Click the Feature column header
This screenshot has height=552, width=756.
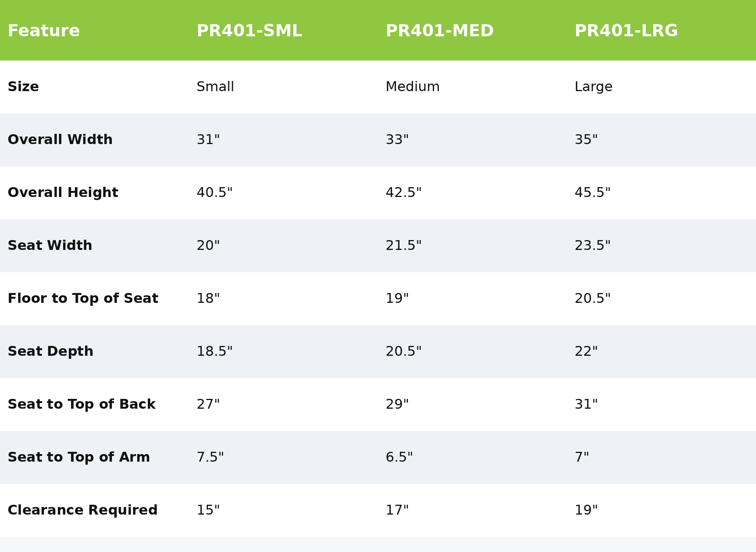pos(44,31)
